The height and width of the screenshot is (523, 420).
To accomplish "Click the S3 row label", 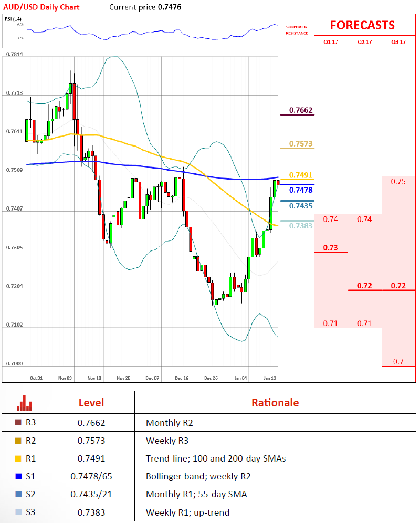I will point(30,512).
